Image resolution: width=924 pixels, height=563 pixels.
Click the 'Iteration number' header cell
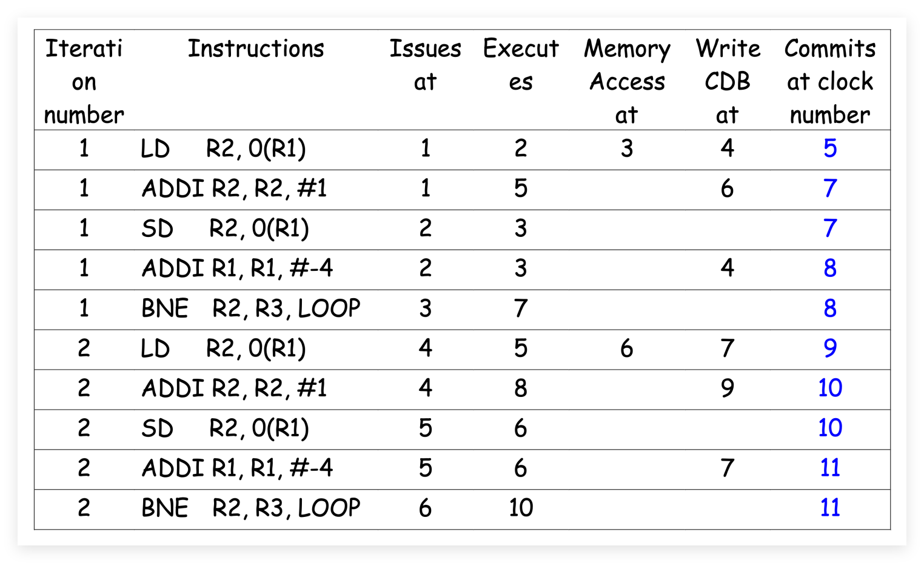pos(84,81)
